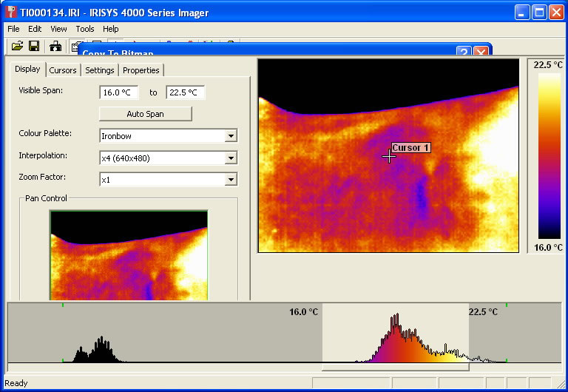Viewport: 568px width, 392px height.
Task: Open the Tools menu
Action: click(84, 29)
